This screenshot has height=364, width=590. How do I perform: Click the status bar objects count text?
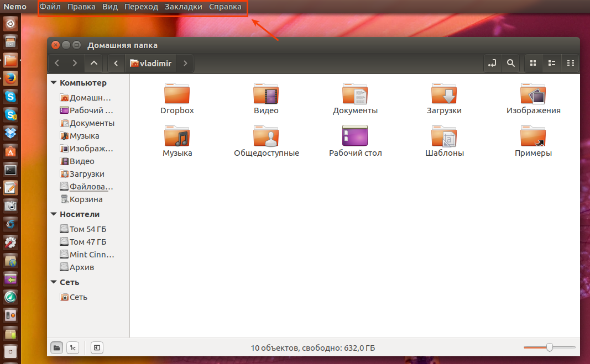312,348
